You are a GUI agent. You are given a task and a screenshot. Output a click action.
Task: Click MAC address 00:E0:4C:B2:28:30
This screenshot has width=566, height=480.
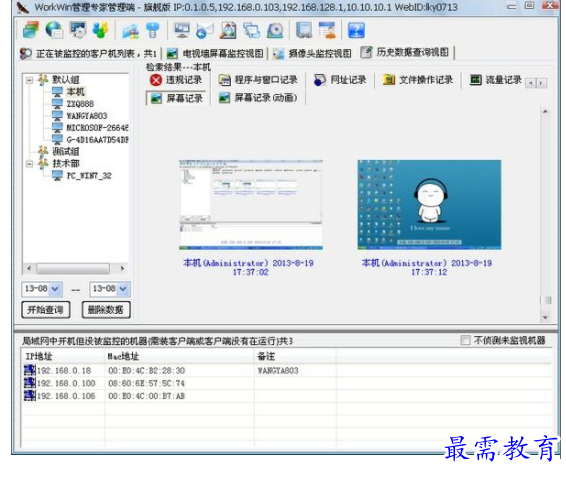pos(147,371)
